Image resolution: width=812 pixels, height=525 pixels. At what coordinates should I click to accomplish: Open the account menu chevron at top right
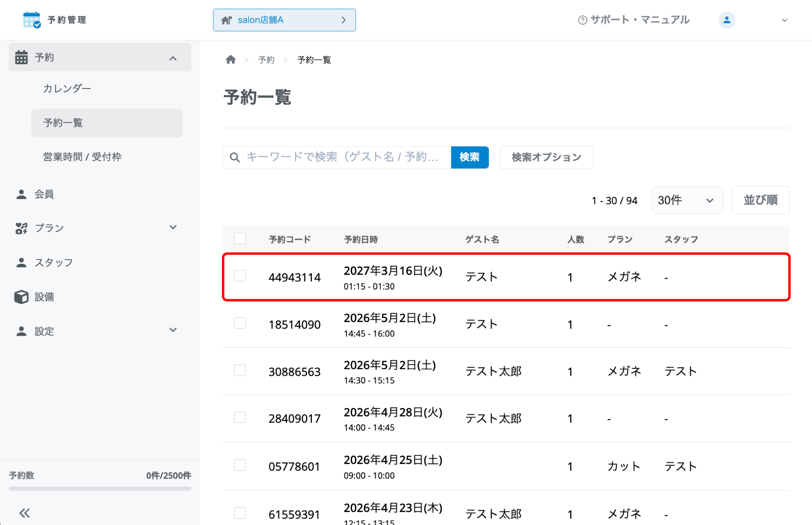(785, 20)
